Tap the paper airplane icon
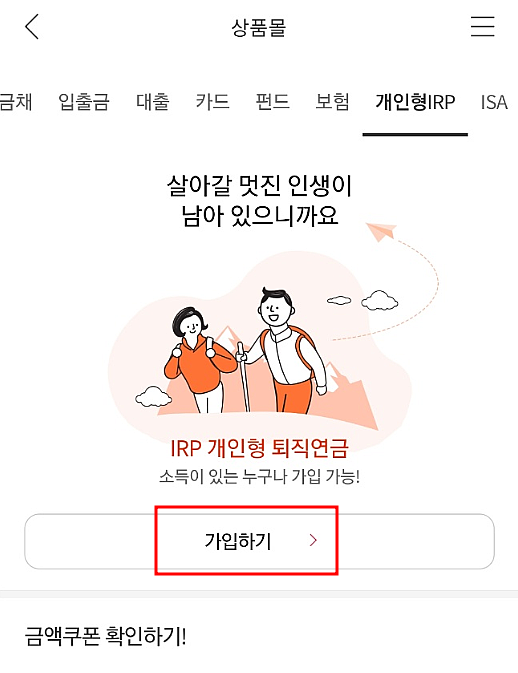 381,231
